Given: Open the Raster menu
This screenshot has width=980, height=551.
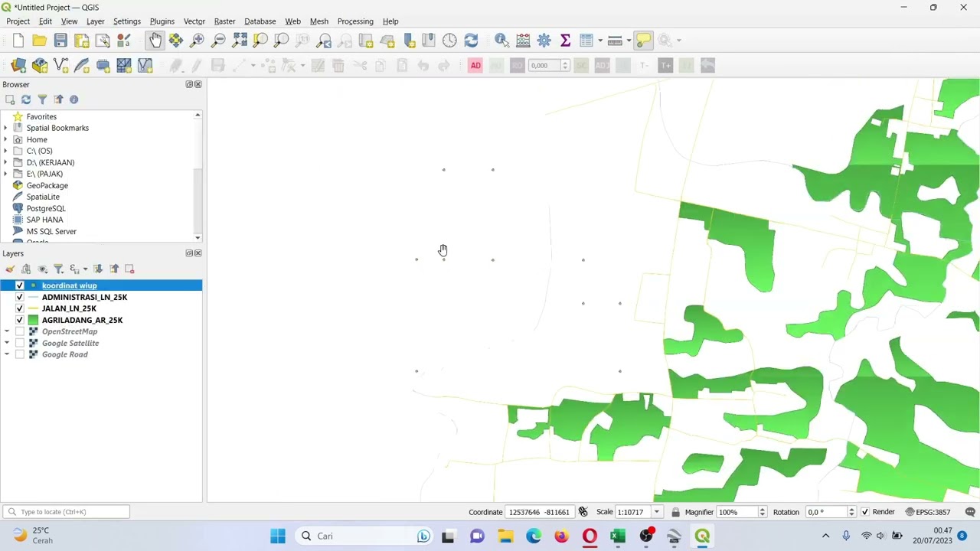Looking at the screenshot, I should (224, 21).
